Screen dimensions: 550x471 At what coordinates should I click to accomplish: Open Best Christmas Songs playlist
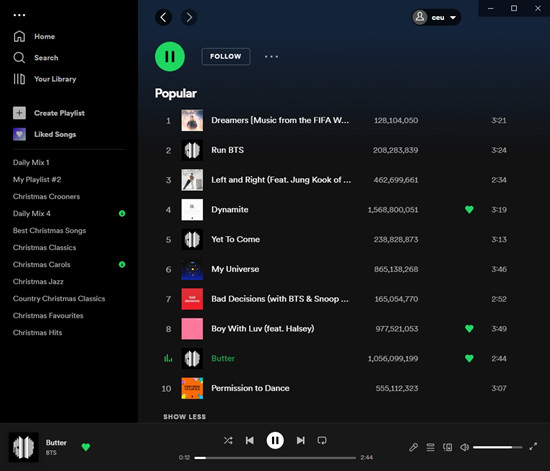click(x=49, y=230)
